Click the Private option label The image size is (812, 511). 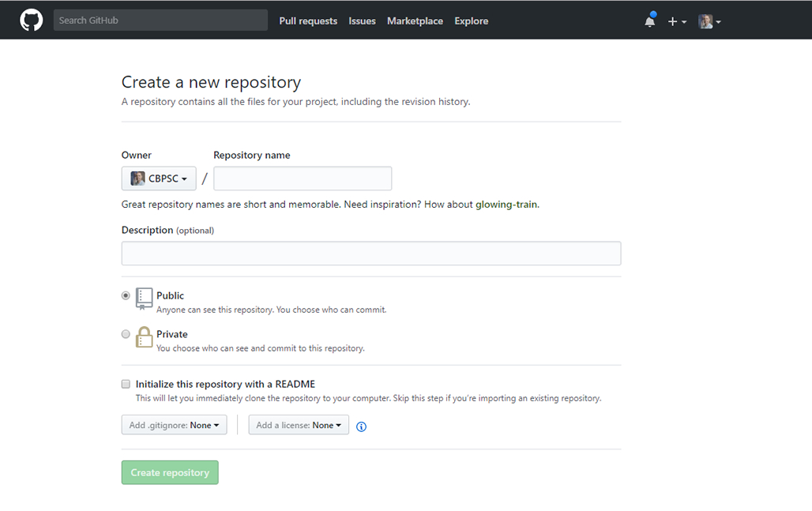coord(172,334)
